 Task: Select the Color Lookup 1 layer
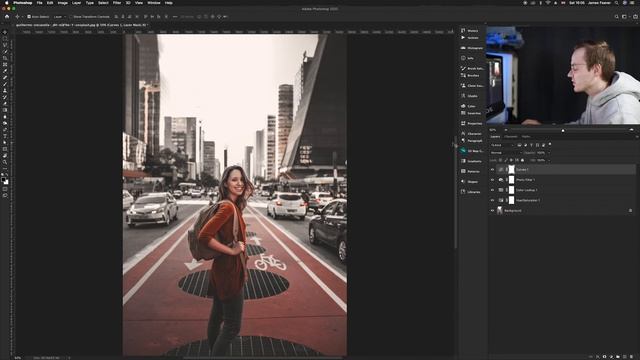tap(562, 190)
